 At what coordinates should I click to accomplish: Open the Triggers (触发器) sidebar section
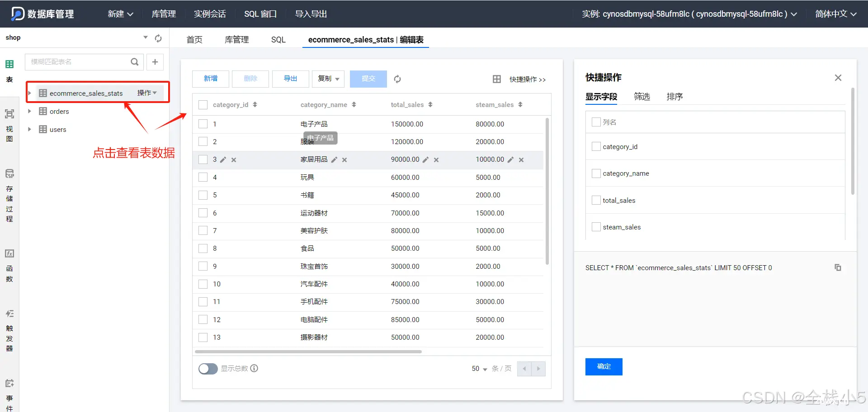(9, 331)
